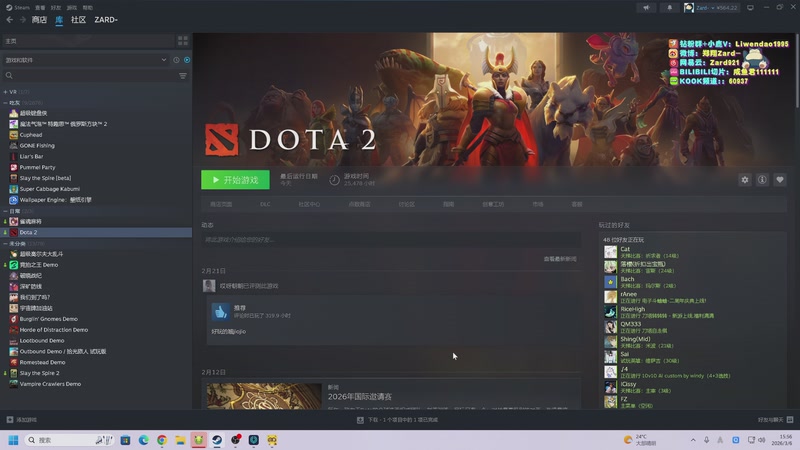
Task: Open the 游戏 games menu
Action: click(72, 8)
